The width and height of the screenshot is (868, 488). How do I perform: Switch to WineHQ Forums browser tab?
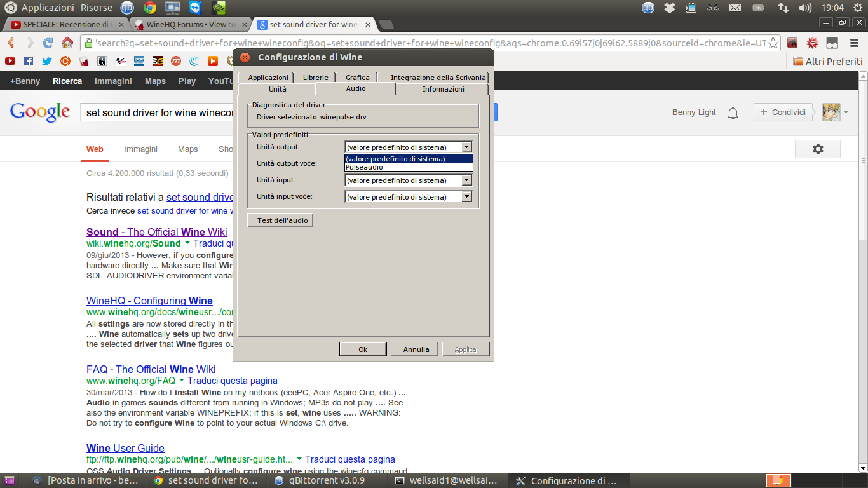[190, 25]
